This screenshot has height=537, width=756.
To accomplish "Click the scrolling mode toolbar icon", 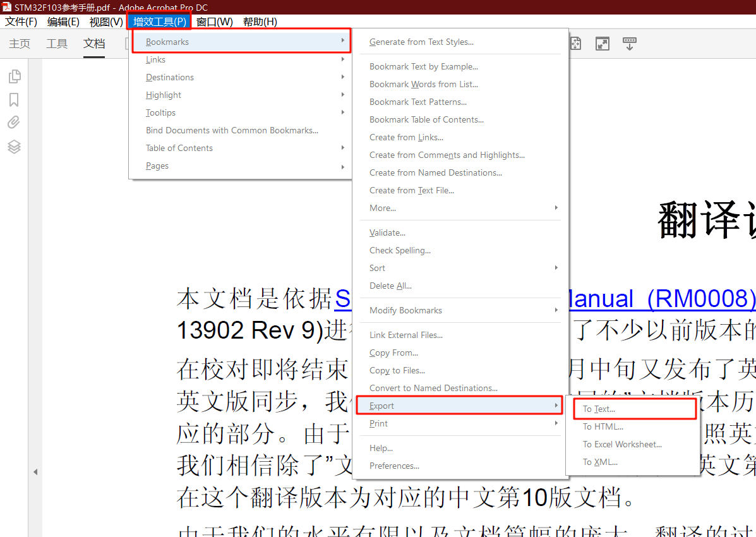I will click(x=629, y=44).
